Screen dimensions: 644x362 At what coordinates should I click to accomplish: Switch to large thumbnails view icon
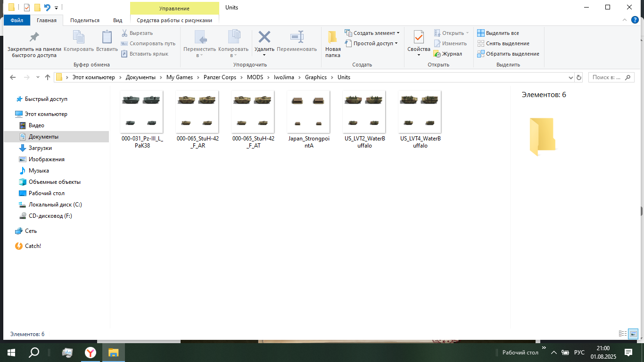point(634,334)
